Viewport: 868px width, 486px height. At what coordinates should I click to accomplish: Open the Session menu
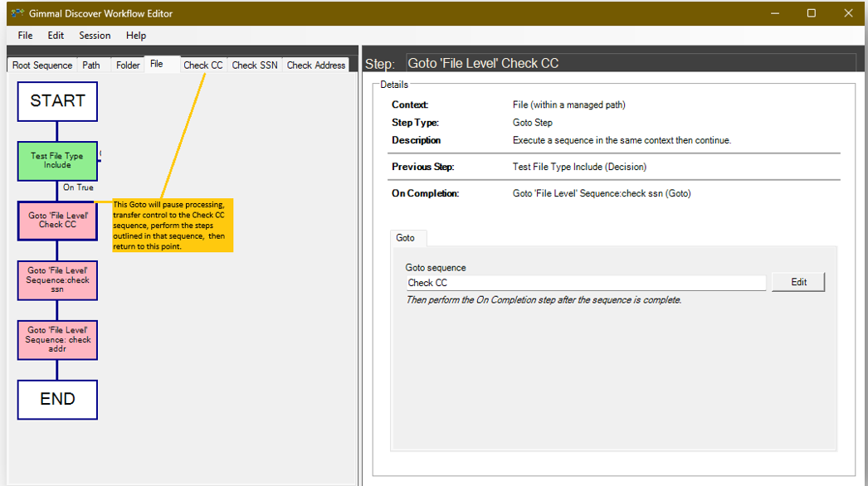[x=95, y=36]
